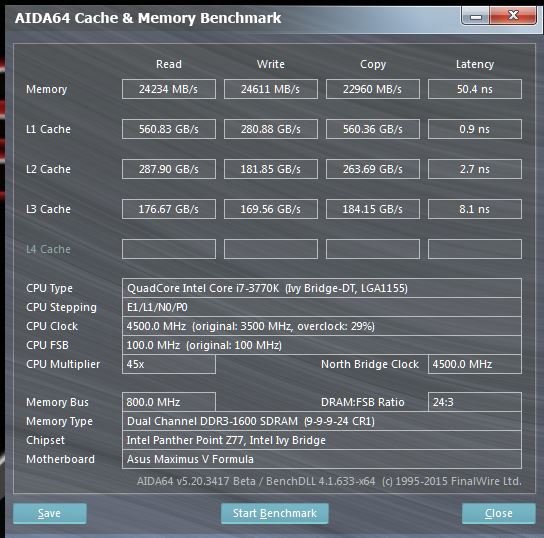Screen dimensions: 544x538
Task: Click the Read column header
Action: (169, 64)
